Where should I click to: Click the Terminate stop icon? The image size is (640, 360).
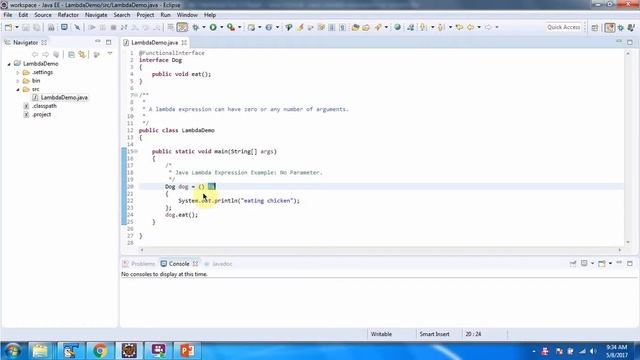tap(113, 27)
